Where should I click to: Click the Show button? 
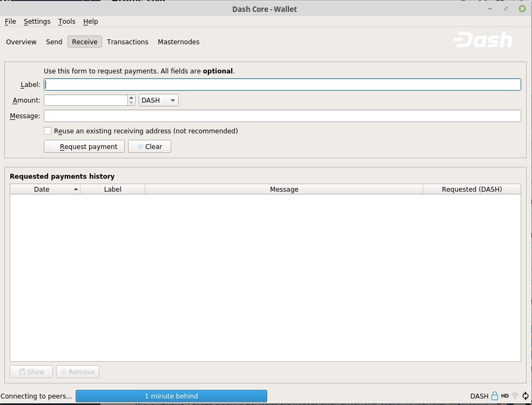[31, 372]
